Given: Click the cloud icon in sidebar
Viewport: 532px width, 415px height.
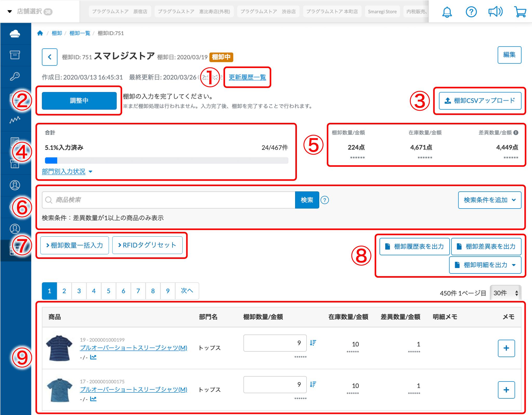Looking at the screenshot, I should click(x=15, y=34).
